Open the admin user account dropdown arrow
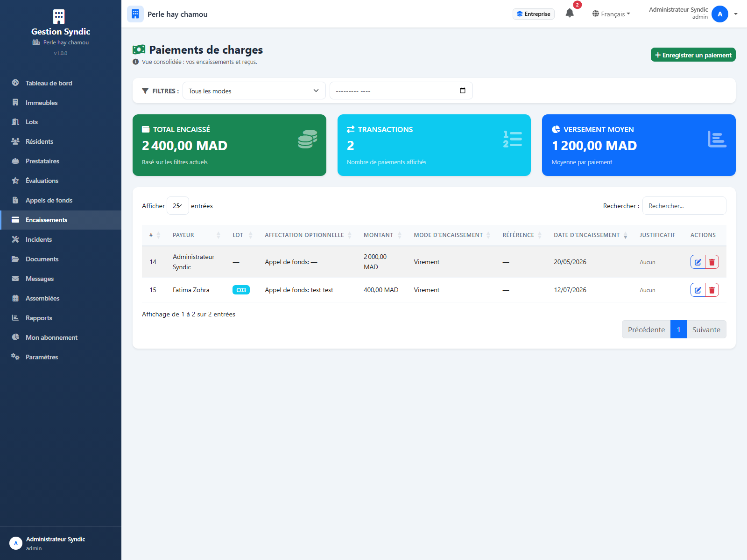The image size is (747, 560). click(x=736, y=14)
